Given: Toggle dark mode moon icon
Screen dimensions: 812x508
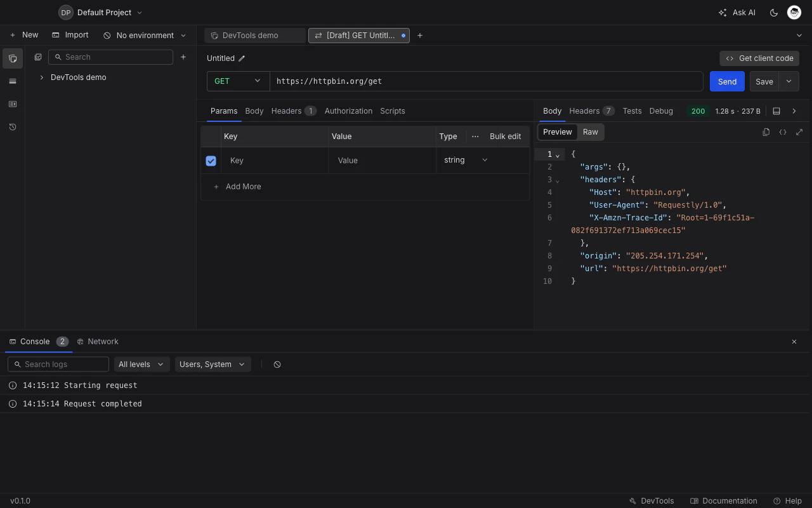Looking at the screenshot, I should tap(774, 13).
